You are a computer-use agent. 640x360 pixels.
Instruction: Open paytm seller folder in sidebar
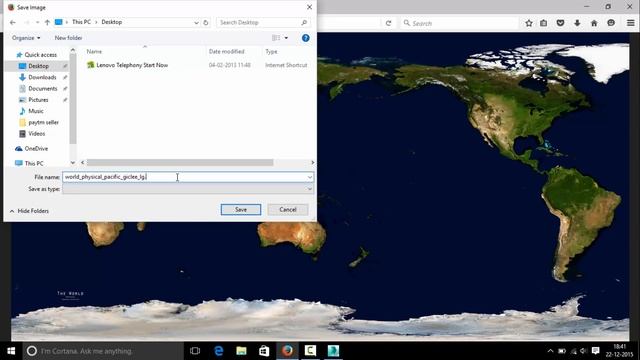point(43,122)
